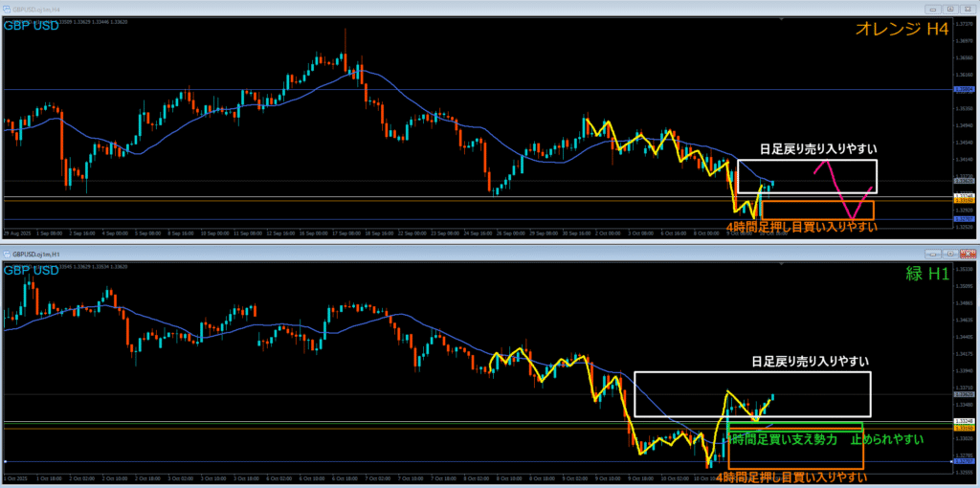The image size is (980, 488).
Task: Click the orange 1.33150 price label on H1
Action: (x=965, y=428)
